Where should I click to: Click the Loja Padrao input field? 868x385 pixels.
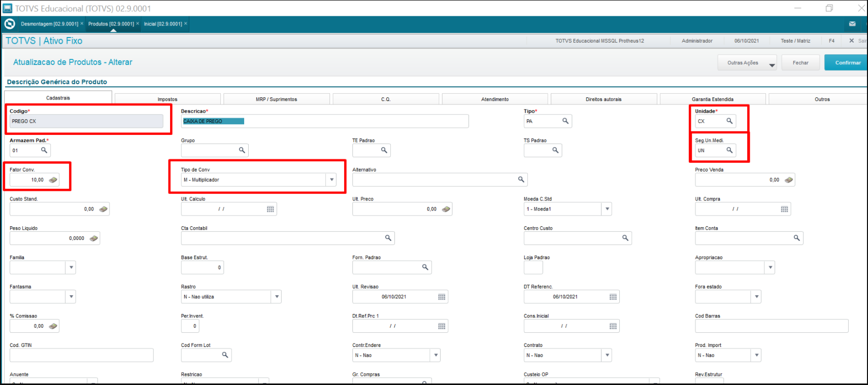pos(533,267)
